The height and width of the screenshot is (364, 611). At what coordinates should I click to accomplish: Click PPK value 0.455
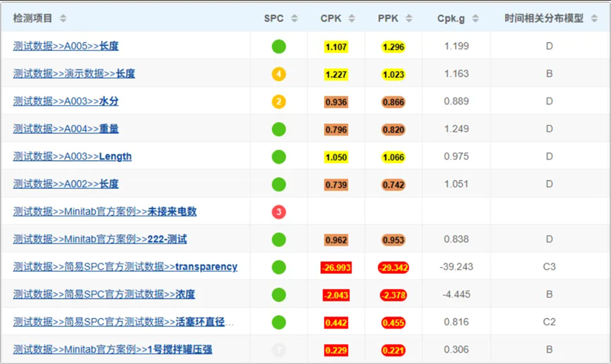click(x=393, y=323)
